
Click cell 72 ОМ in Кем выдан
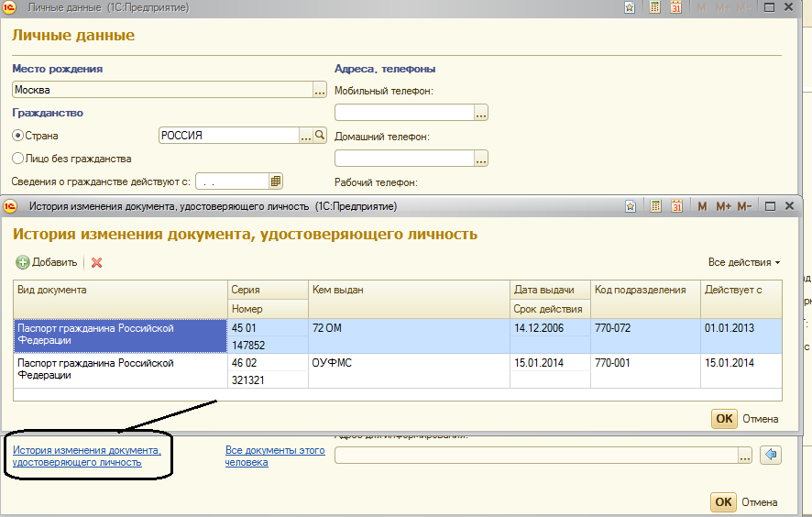tap(409, 336)
